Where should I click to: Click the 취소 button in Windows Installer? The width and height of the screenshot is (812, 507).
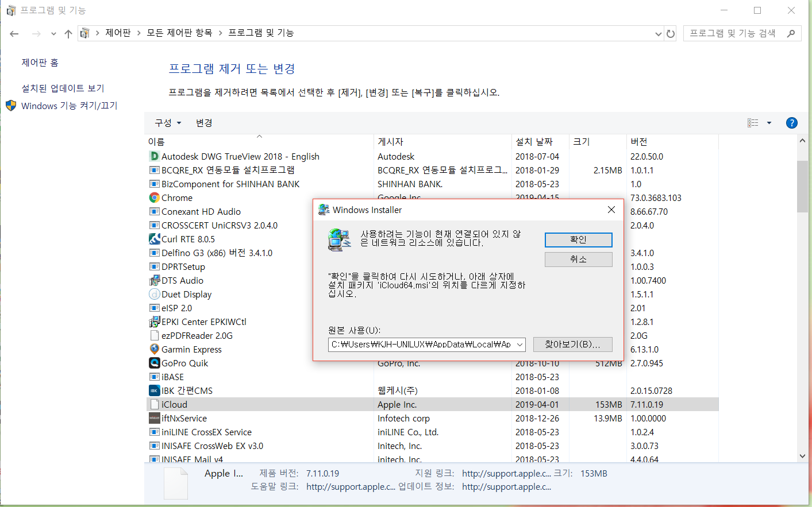click(x=579, y=260)
